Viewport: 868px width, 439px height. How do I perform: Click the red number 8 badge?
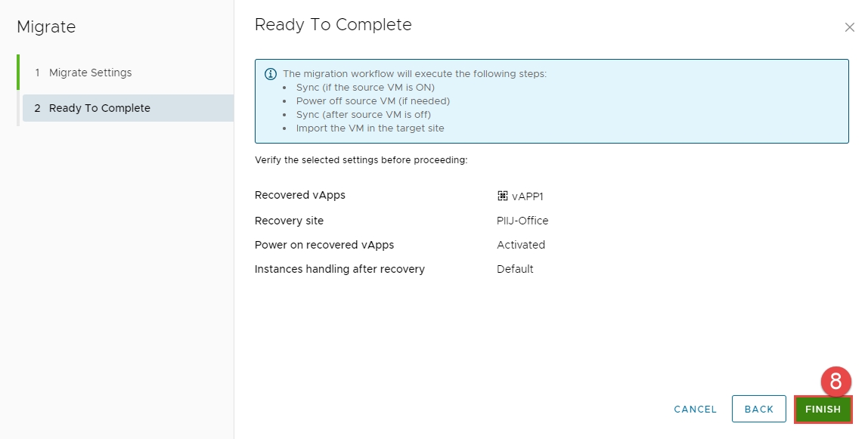point(835,382)
